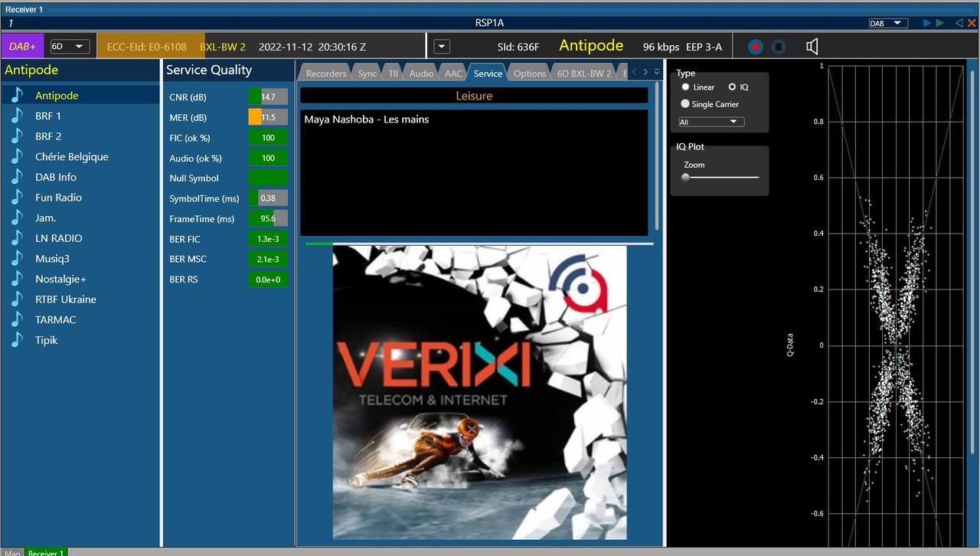Click the music note icon beside Musiq3
Image resolution: width=980 pixels, height=556 pixels.
(x=17, y=258)
